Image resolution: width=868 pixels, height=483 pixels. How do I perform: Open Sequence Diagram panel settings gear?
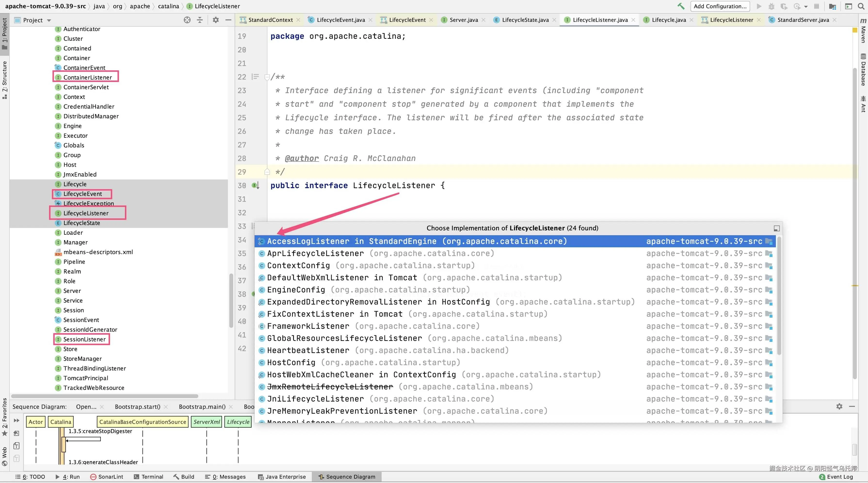click(x=839, y=406)
